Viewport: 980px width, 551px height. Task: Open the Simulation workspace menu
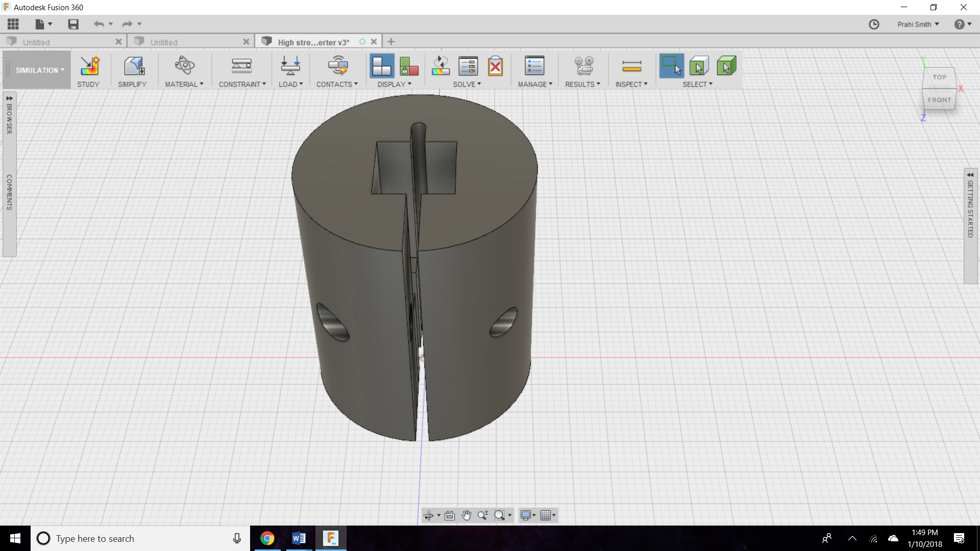click(x=36, y=70)
